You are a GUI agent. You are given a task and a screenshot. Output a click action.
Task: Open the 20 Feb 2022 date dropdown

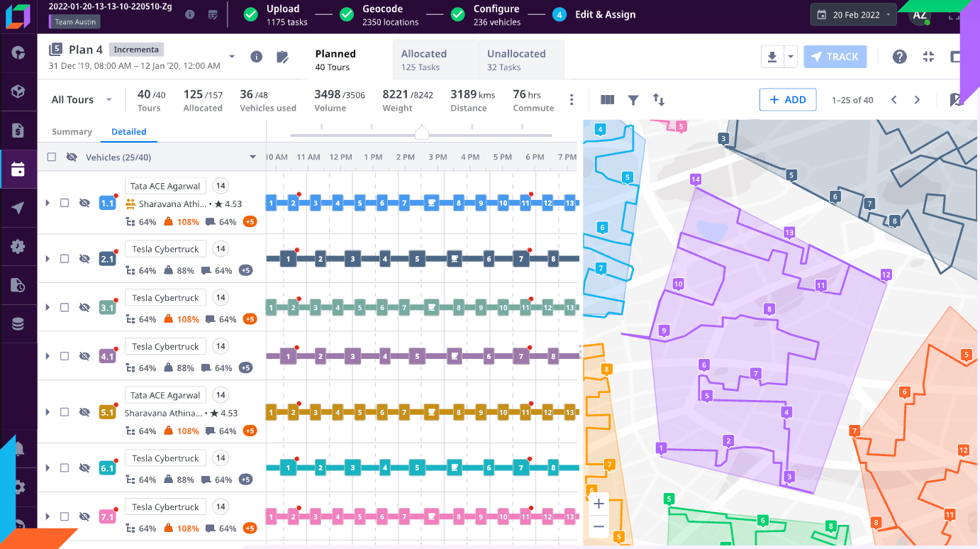pos(853,14)
